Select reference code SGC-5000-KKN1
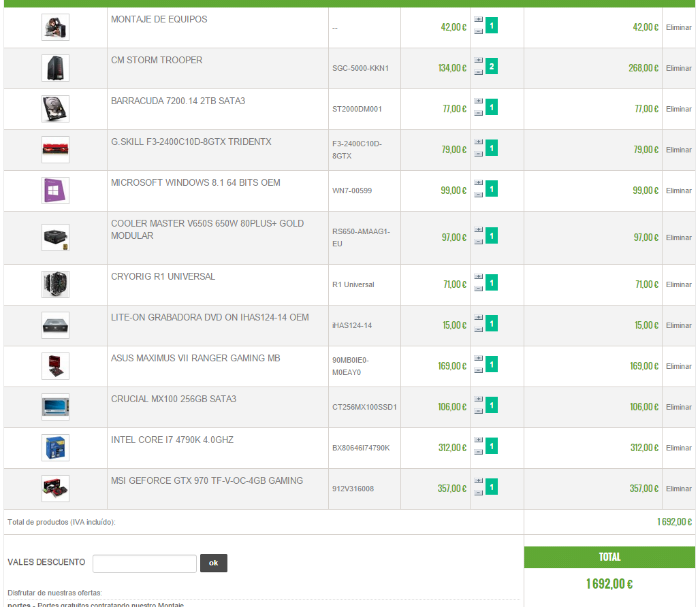Viewport: 700px width, 607px height. tap(360, 68)
